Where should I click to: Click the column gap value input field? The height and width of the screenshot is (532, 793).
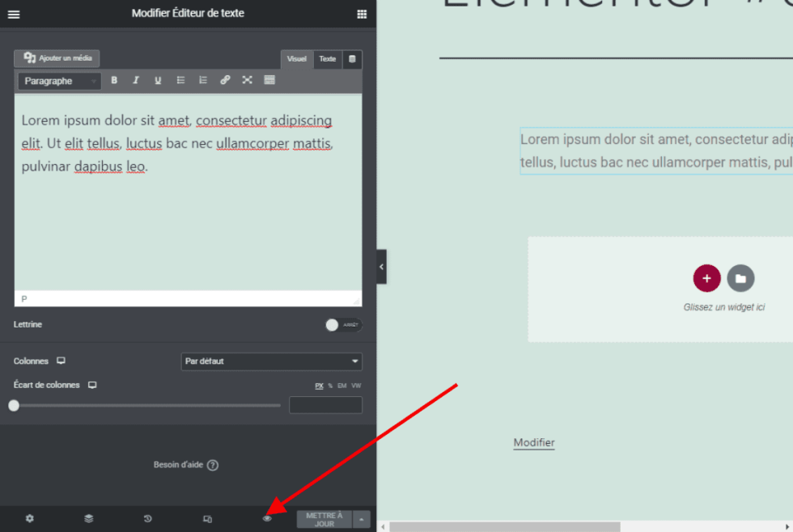(x=325, y=405)
